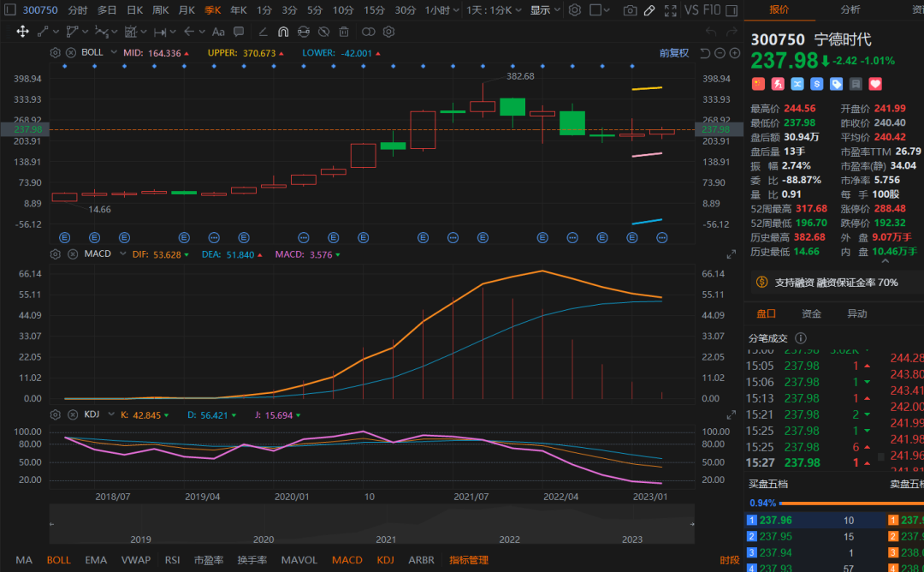Select the 年K chart period
The image size is (924, 572).
click(x=239, y=10)
